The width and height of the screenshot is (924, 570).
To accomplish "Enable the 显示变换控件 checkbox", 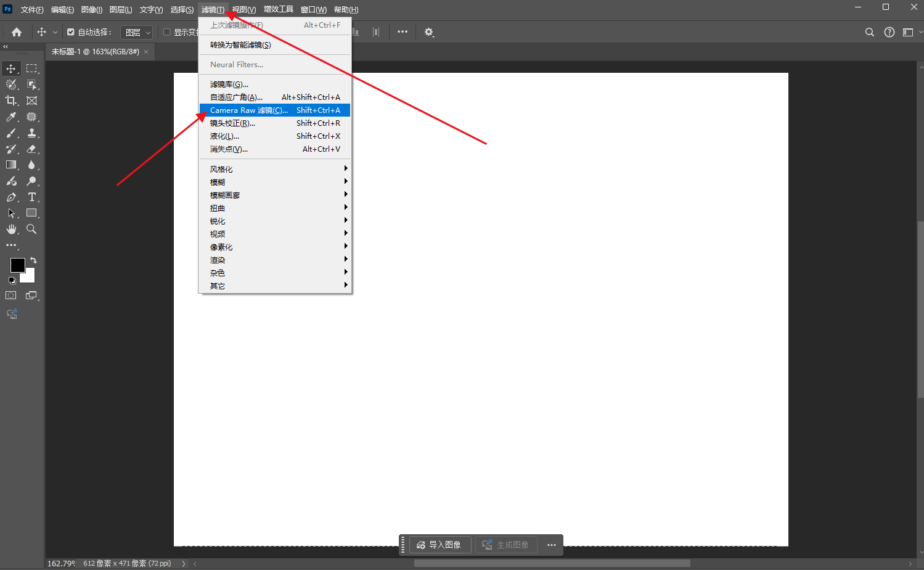I will click(166, 32).
